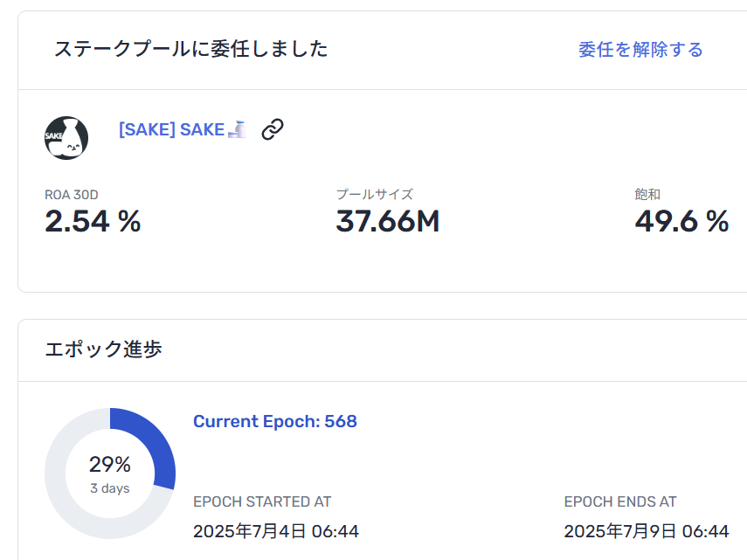Click the sake bottle emoji icon

coord(237,129)
